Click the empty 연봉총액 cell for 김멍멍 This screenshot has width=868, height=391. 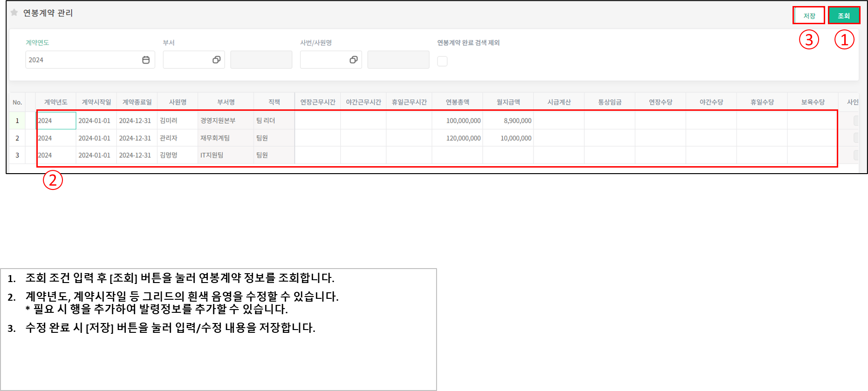pos(457,155)
